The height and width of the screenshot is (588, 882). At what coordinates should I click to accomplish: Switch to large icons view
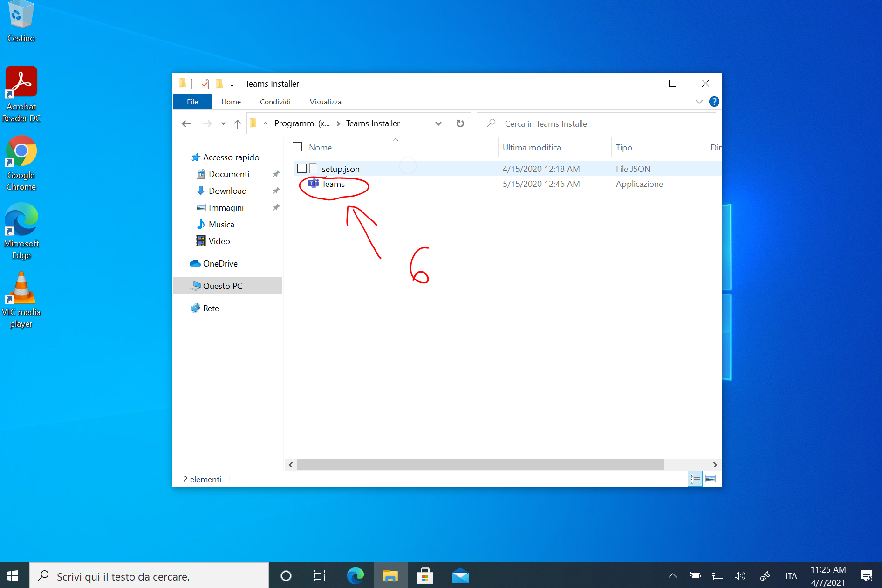711,479
